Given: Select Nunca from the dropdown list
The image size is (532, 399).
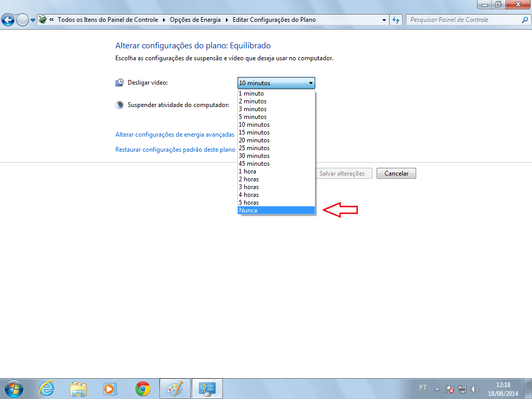Looking at the screenshot, I should point(276,210).
